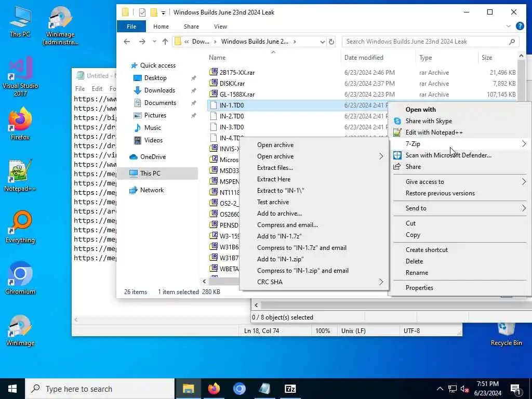532x399 pixels.
Task: Expand the CRC SHA submenu
Action: click(x=381, y=282)
